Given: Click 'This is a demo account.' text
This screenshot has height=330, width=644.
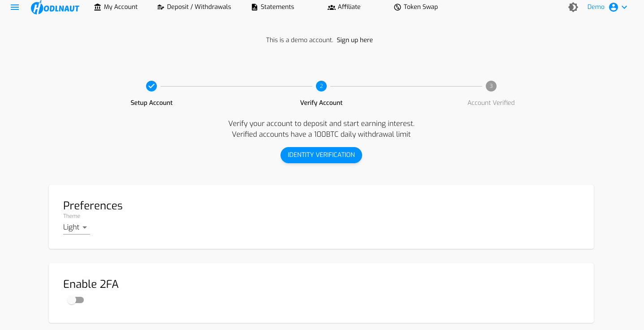Looking at the screenshot, I should point(299,40).
